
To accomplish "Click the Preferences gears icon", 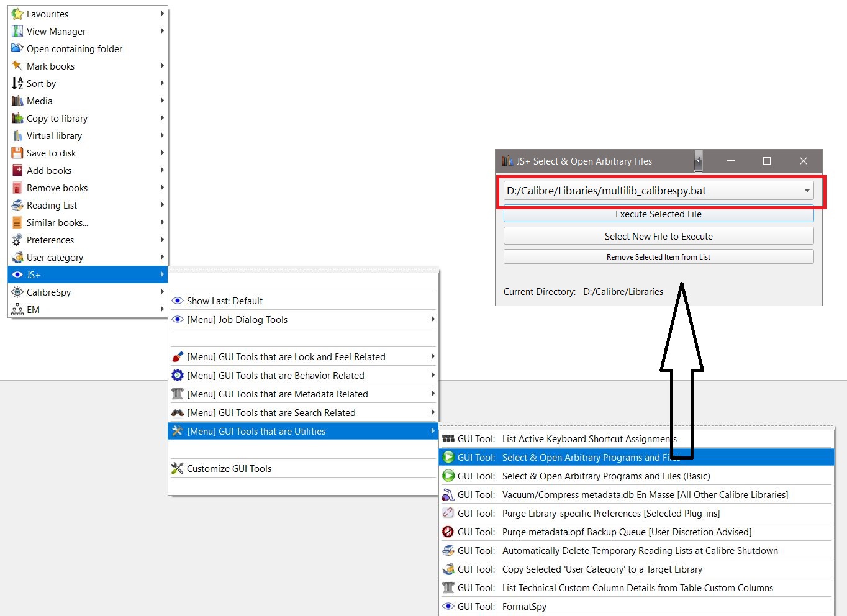I will pos(17,240).
